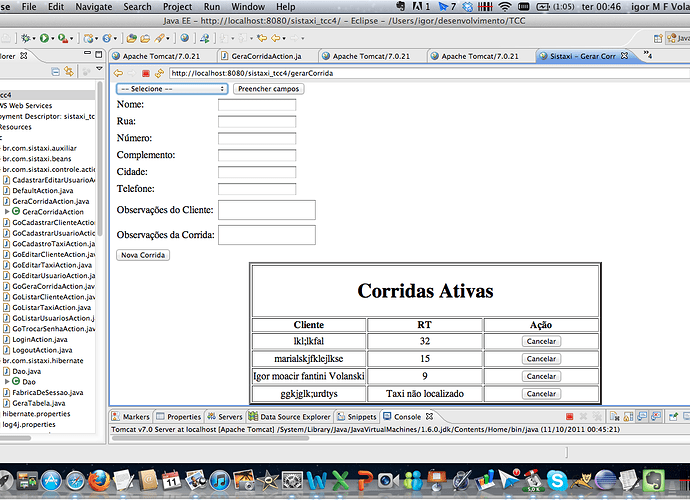Open dropdown arrow next to Debug icon

pyautogui.click(x=34, y=39)
